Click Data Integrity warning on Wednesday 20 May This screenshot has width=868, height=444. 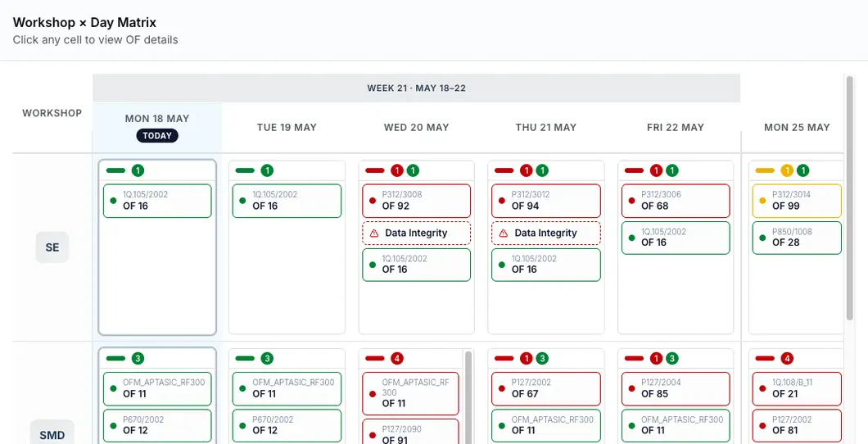click(416, 233)
